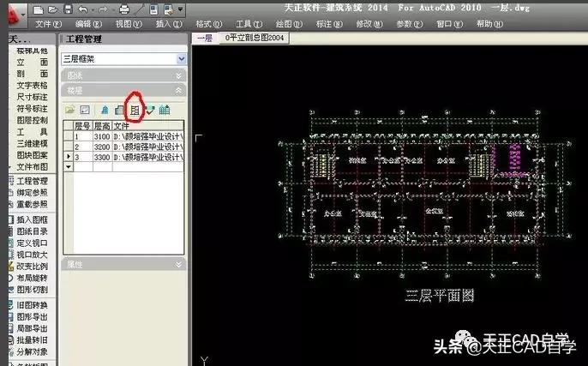Click the Print icon in quick toolbar
Image resolution: width=588 pixels, height=366 pixels.
click(123, 9)
